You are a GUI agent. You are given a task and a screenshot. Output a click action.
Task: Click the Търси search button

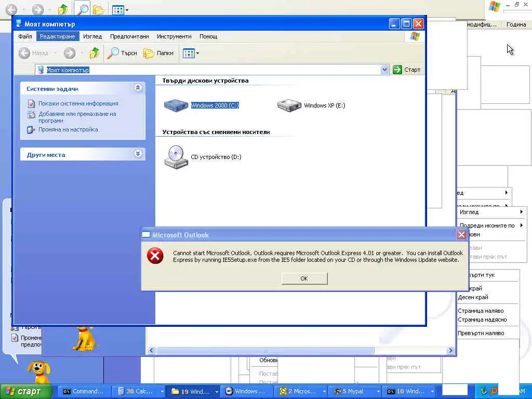122,53
